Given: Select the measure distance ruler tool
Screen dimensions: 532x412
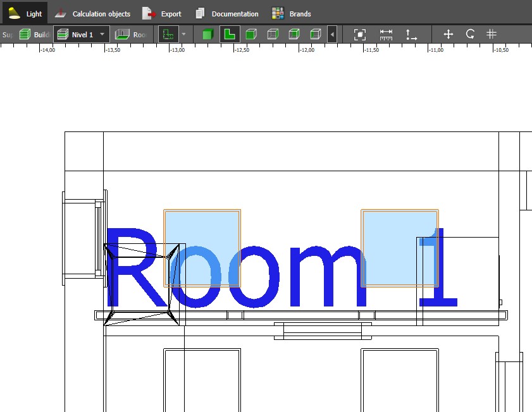Looking at the screenshot, I should point(386,35).
